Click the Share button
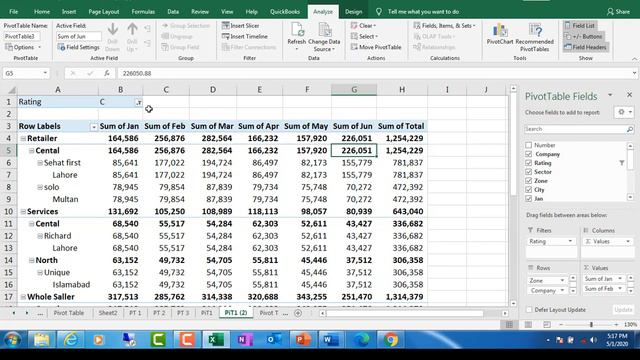The width and height of the screenshot is (640, 360). click(x=618, y=12)
